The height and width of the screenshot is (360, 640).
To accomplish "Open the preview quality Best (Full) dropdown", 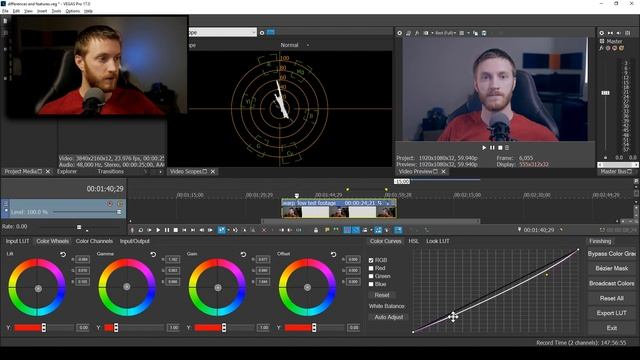I will (x=445, y=33).
